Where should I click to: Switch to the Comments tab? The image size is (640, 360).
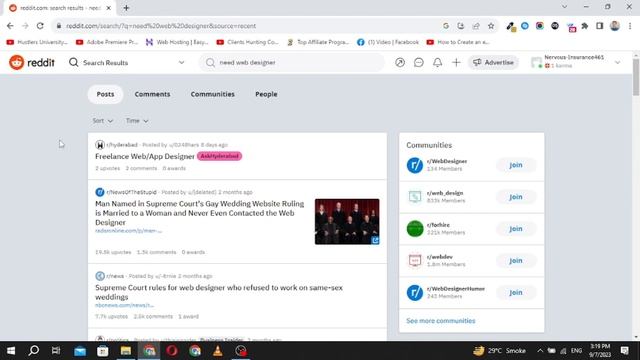coord(152,94)
